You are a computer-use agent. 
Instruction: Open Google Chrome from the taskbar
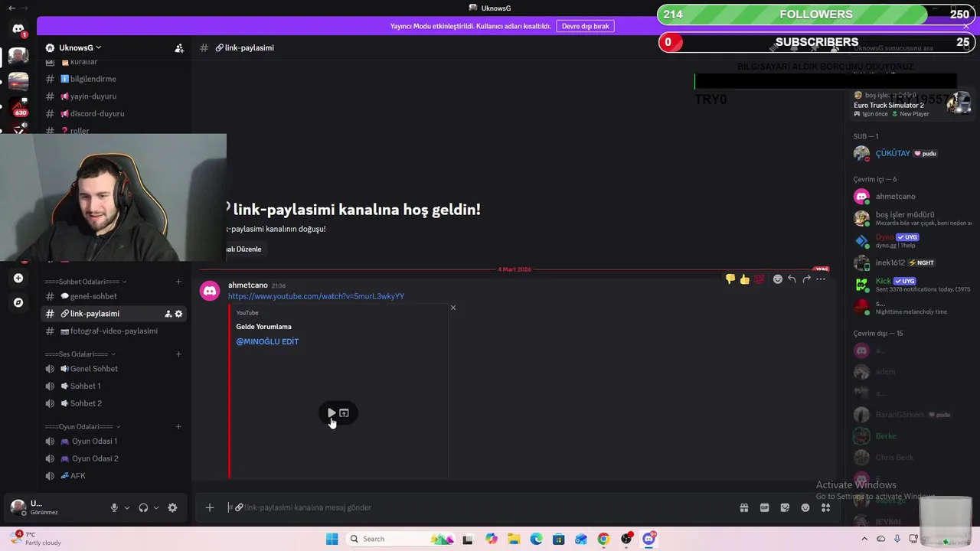[603, 539]
